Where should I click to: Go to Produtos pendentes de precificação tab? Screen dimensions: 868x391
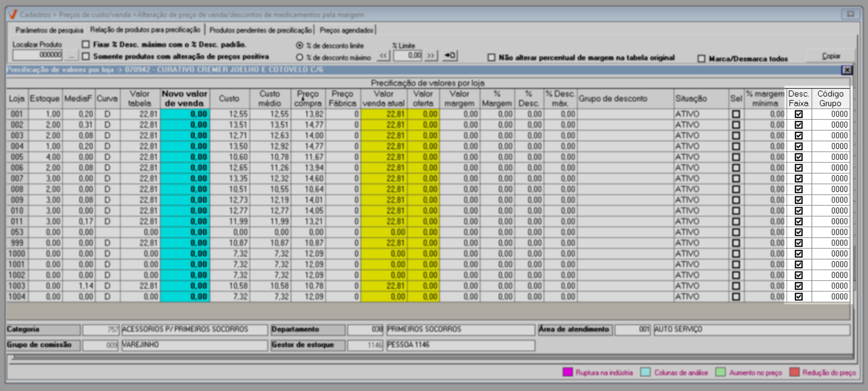pyautogui.click(x=260, y=30)
